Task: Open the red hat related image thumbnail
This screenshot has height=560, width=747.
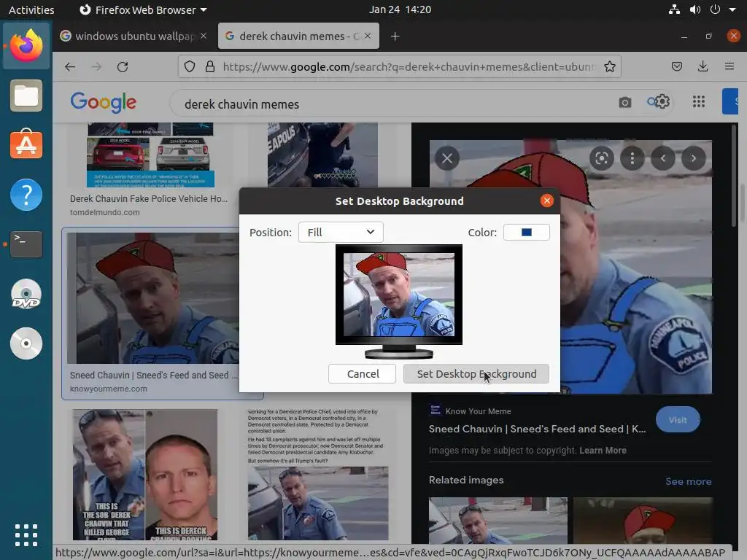Action: pyautogui.click(x=643, y=521)
